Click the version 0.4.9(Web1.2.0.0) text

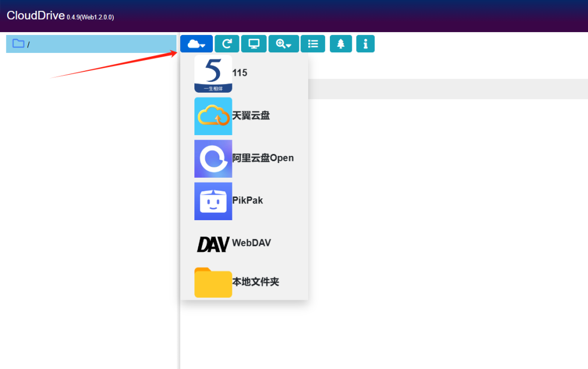(90, 17)
